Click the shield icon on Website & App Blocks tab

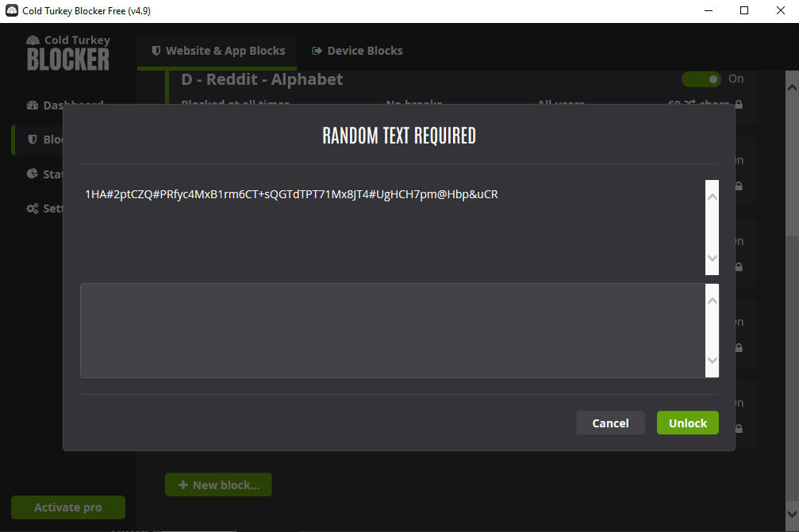(156, 51)
